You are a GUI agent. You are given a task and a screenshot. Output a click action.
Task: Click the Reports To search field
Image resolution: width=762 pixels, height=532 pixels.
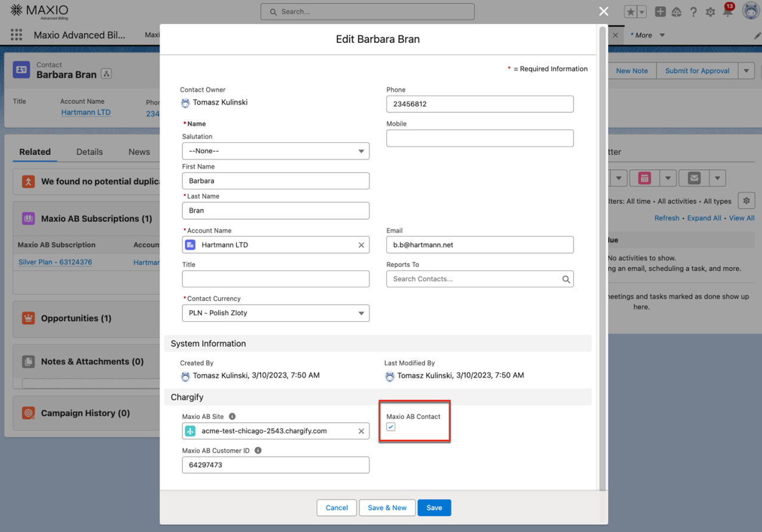[x=474, y=279]
